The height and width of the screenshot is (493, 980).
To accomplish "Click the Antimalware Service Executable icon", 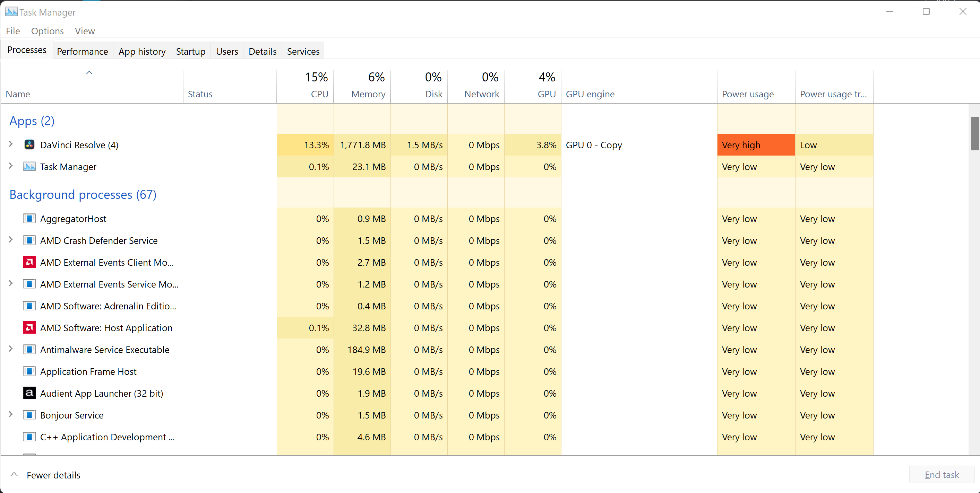I will click(29, 349).
